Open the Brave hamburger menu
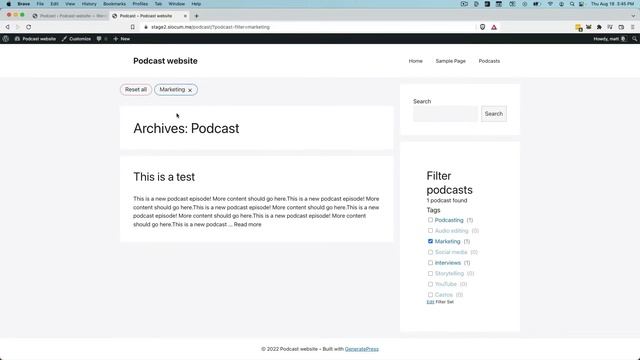The width and height of the screenshot is (640, 360). pos(633,27)
